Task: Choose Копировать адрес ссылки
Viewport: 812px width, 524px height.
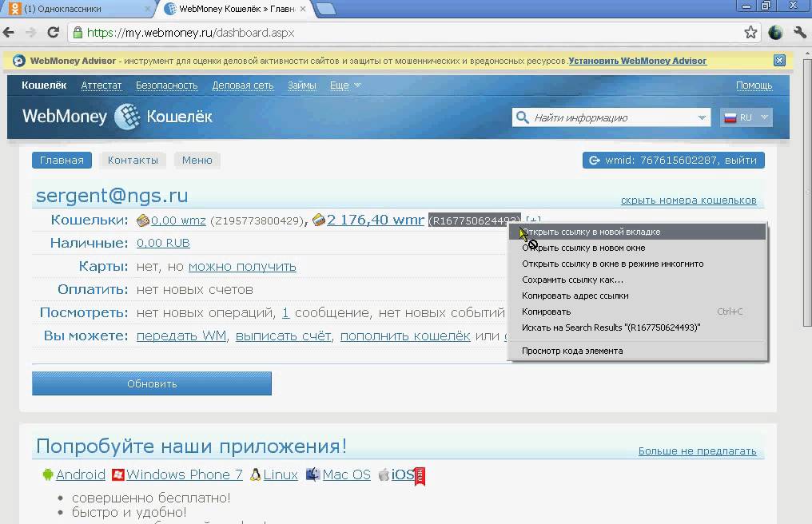Action: point(637,296)
